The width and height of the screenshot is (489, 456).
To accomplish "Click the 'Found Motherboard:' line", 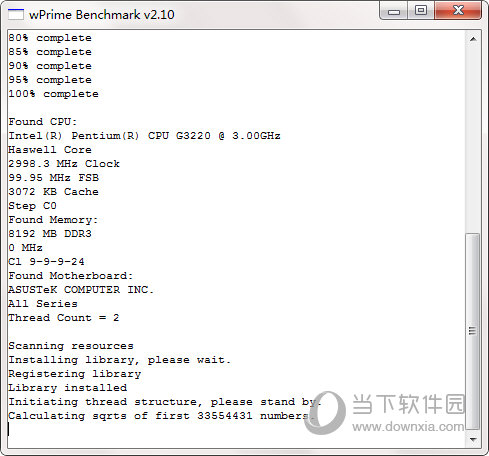I will 71,276.
